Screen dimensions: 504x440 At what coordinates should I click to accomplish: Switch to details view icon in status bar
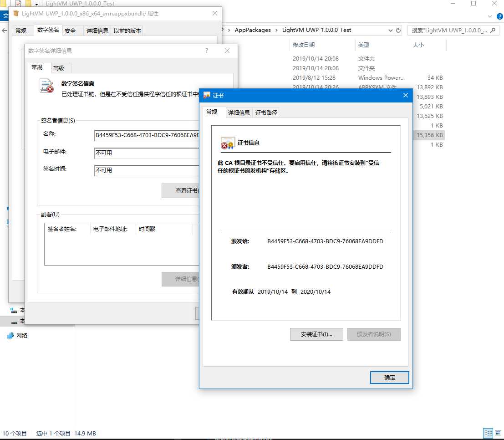tap(488, 433)
